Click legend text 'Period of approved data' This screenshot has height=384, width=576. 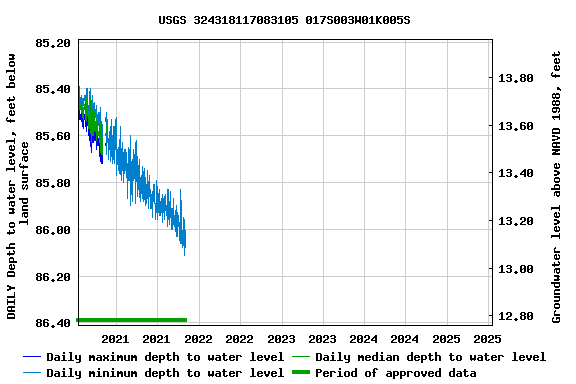396,373
